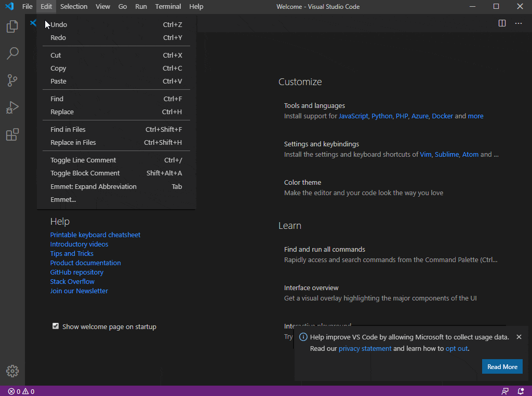The height and width of the screenshot is (396, 532).
Task: Open the Emmet... menu entry
Action: 116,200
